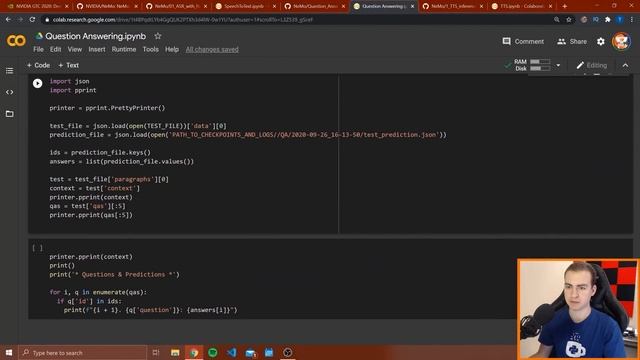Viewport: 640px width, 360px height.
Task: Open Spotify from taskbar
Action: pyautogui.click(x=213, y=353)
